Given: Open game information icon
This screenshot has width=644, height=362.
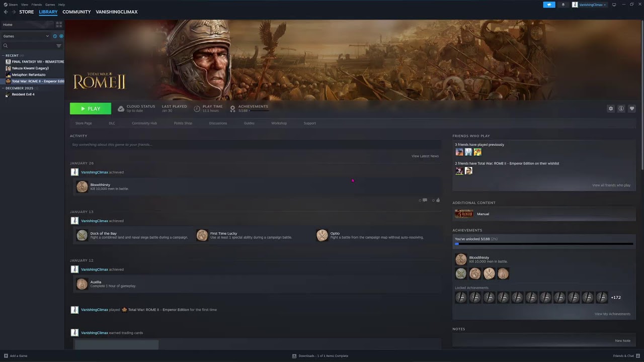Looking at the screenshot, I should (621, 109).
